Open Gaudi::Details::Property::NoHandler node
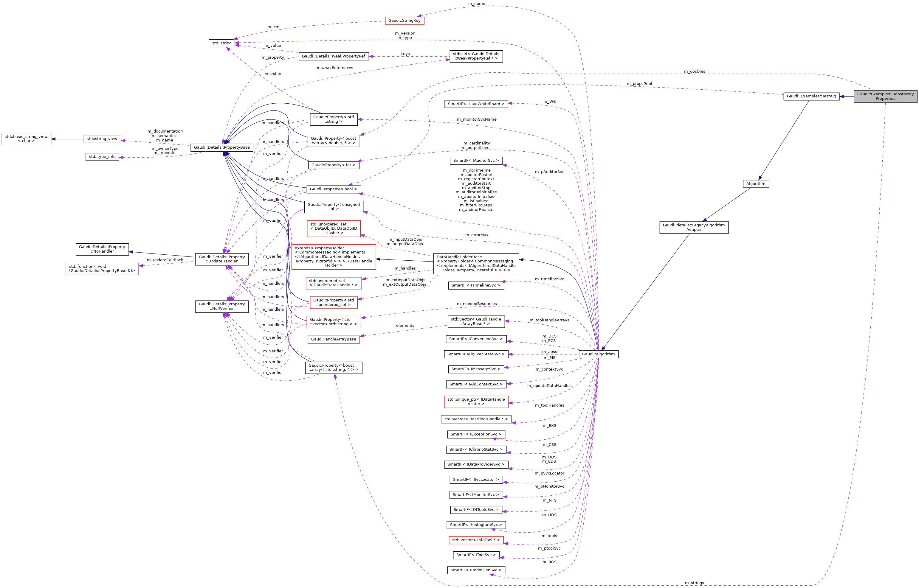 tap(102, 249)
